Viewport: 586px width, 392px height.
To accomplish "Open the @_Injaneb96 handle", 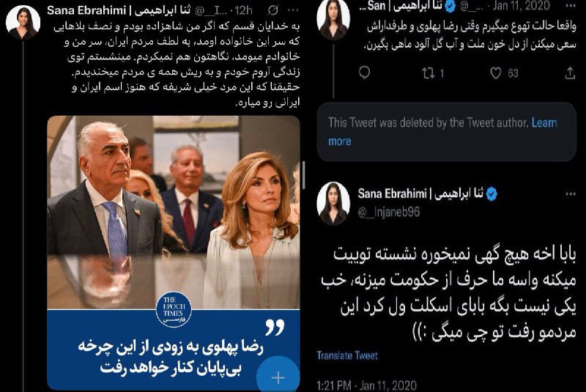I will [x=388, y=212].
